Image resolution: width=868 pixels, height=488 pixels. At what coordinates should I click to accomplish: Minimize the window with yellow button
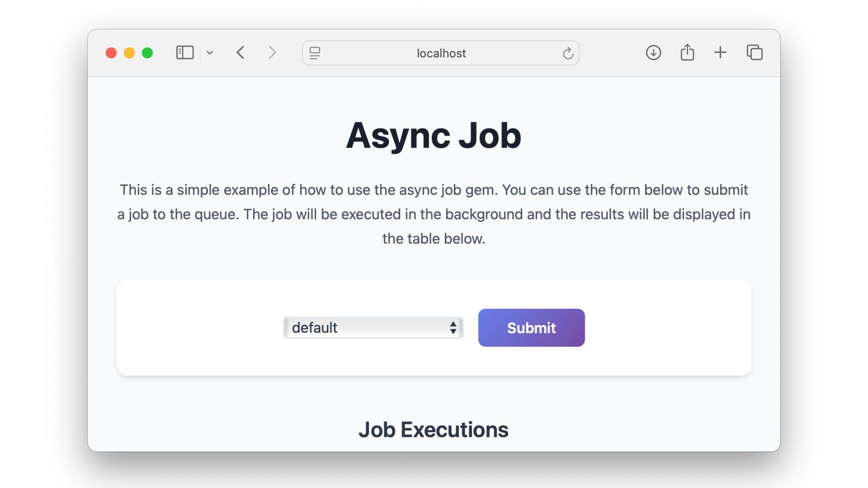(x=129, y=53)
